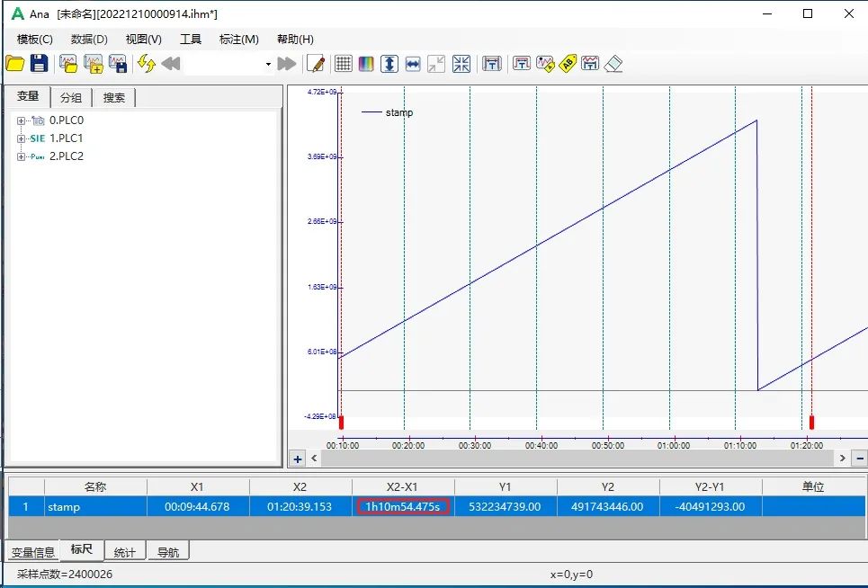Expand the 1.PLC1 tree node
Viewport: 868px width, 588px height.
coord(21,138)
